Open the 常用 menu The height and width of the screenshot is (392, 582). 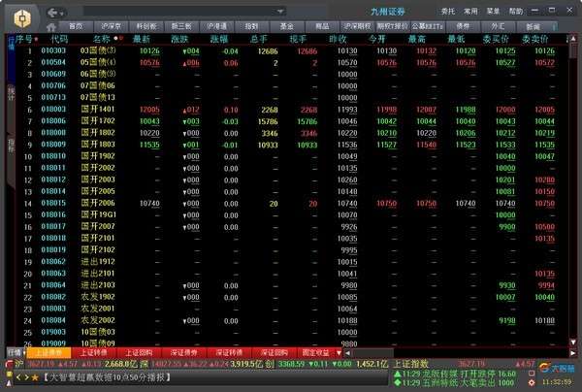pyautogui.click(x=470, y=12)
